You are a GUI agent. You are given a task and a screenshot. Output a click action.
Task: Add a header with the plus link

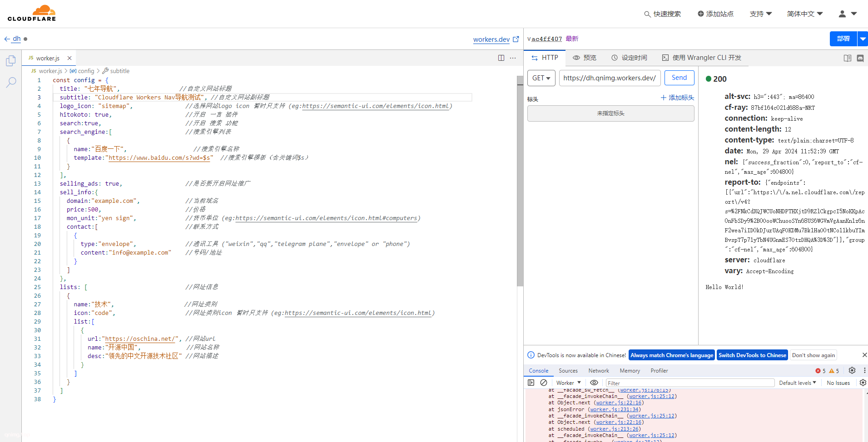[x=677, y=98]
